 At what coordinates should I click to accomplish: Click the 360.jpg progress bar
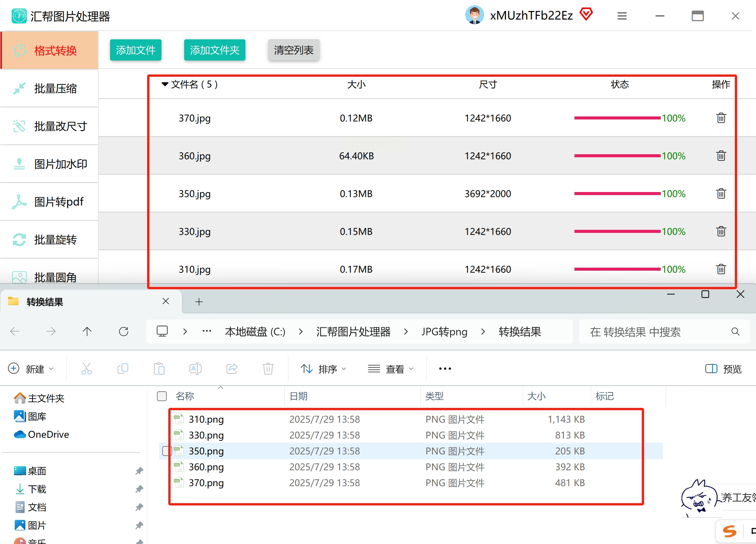(617, 156)
